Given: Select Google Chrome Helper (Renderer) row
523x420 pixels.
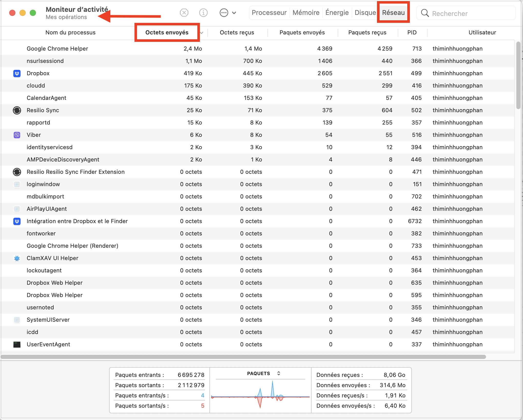Looking at the screenshot, I should [x=258, y=246].
